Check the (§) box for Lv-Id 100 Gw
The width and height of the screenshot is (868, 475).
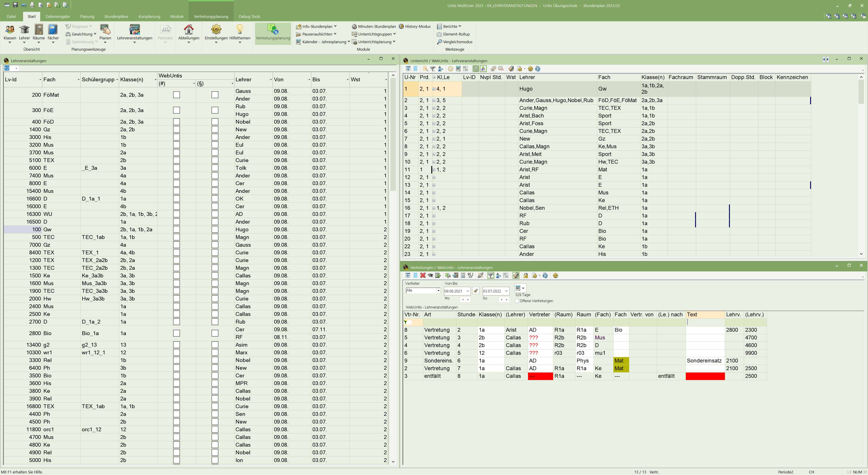(215, 230)
